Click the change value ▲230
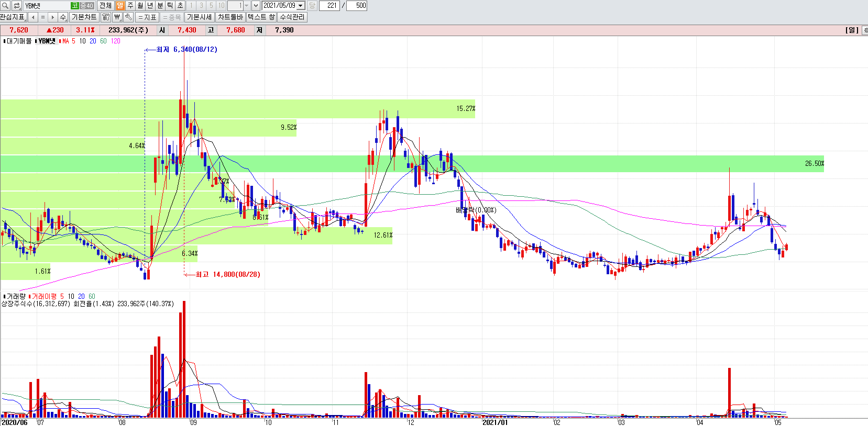The height and width of the screenshot is (426, 868). coord(55,30)
